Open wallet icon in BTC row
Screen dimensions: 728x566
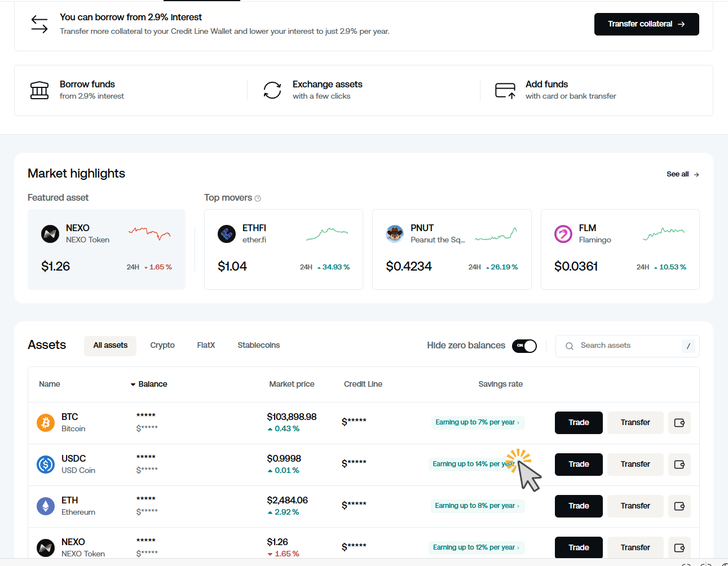[679, 423]
